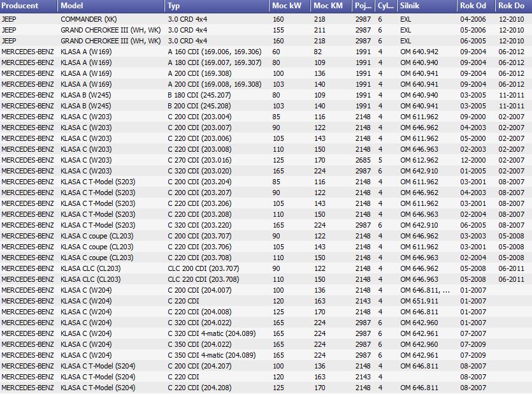Image resolution: width=532 pixels, height=394 pixels.
Task: Select KLASA CLC (CL203) cell for CLC 220 CDI
Action: tap(90, 280)
